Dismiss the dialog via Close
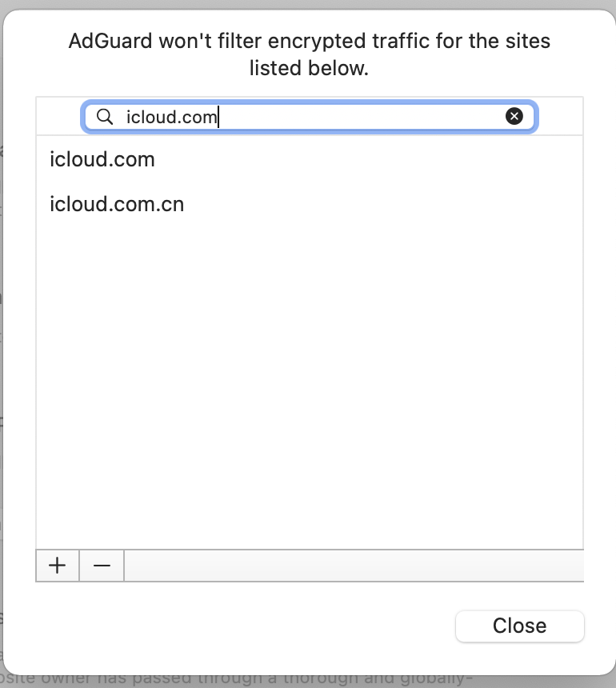This screenshot has height=688, width=616. [x=519, y=626]
